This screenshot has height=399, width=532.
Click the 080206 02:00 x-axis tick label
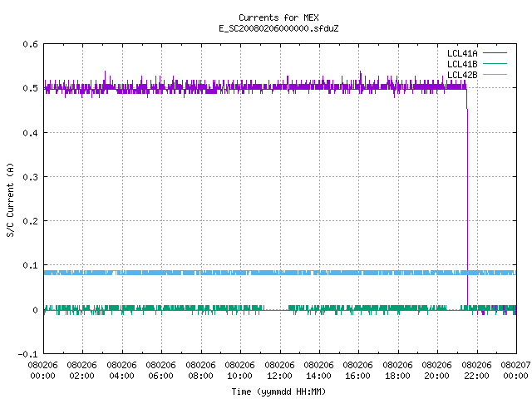81,371
